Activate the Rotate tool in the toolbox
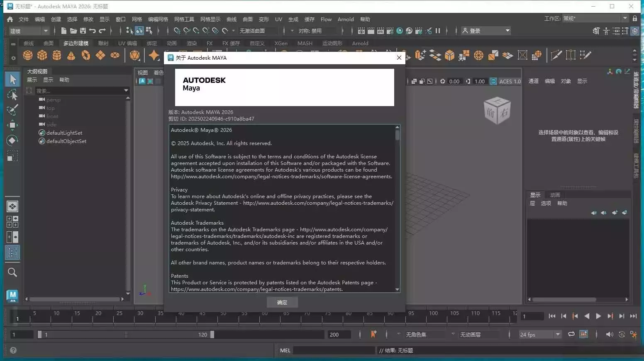The height and width of the screenshot is (361, 644). pyautogui.click(x=12, y=141)
